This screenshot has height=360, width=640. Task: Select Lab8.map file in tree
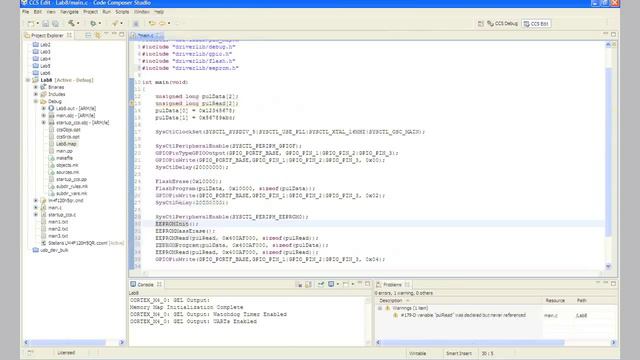point(66,144)
